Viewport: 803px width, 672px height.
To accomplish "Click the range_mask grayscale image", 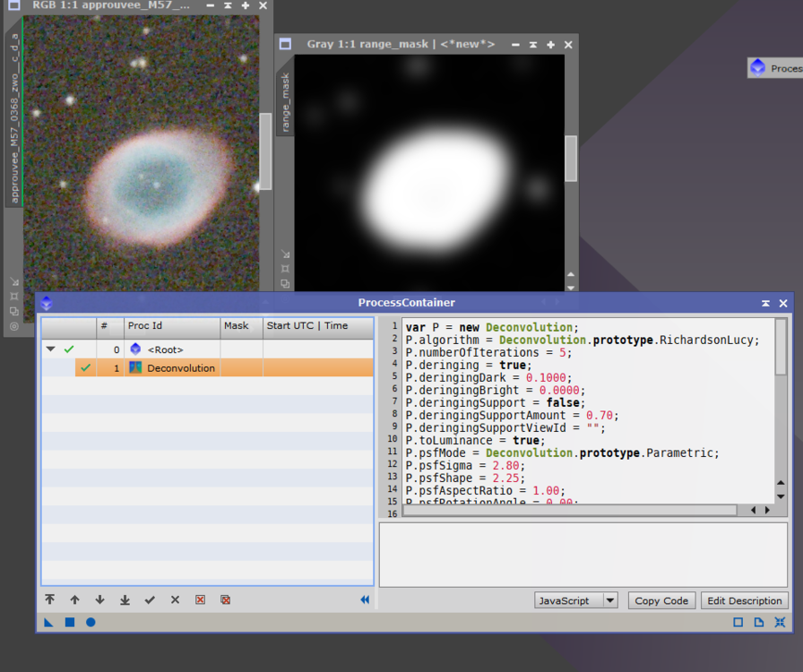I will (x=429, y=173).
